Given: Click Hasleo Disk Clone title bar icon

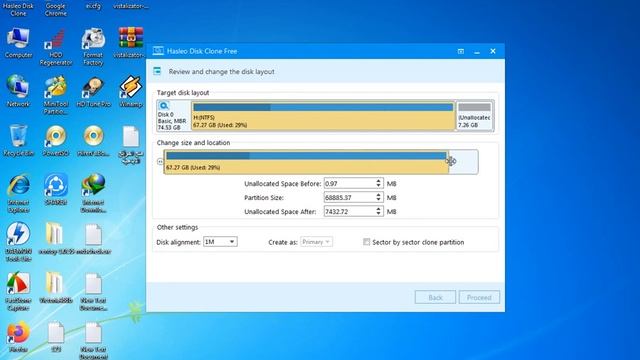Looking at the screenshot, I should click(x=158, y=51).
